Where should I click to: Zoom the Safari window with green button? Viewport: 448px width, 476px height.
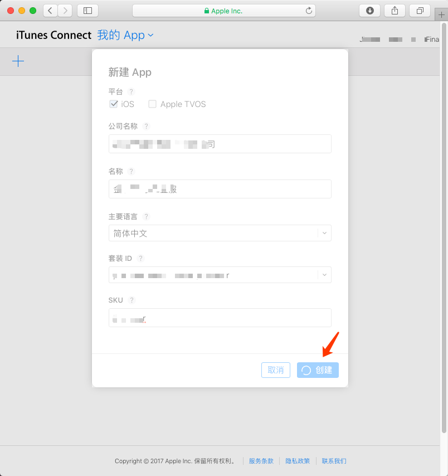33,11
